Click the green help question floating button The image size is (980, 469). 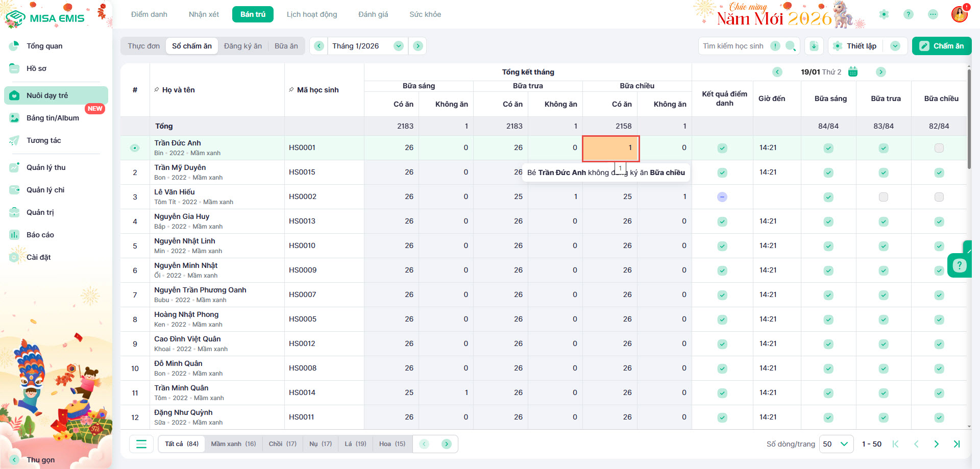[959, 265]
